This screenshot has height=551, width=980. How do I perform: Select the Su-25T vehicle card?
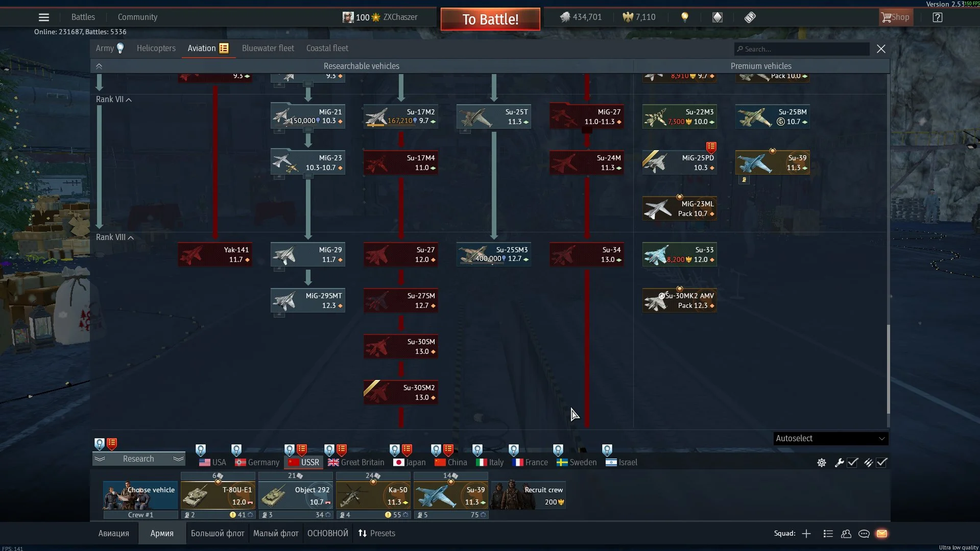[x=494, y=116]
